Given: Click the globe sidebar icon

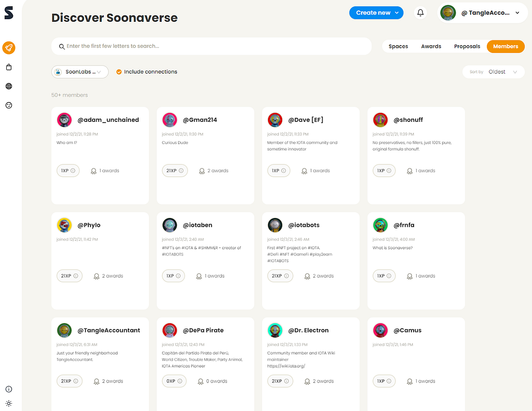Looking at the screenshot, I should pyautogui.click(x=9, y=86).
